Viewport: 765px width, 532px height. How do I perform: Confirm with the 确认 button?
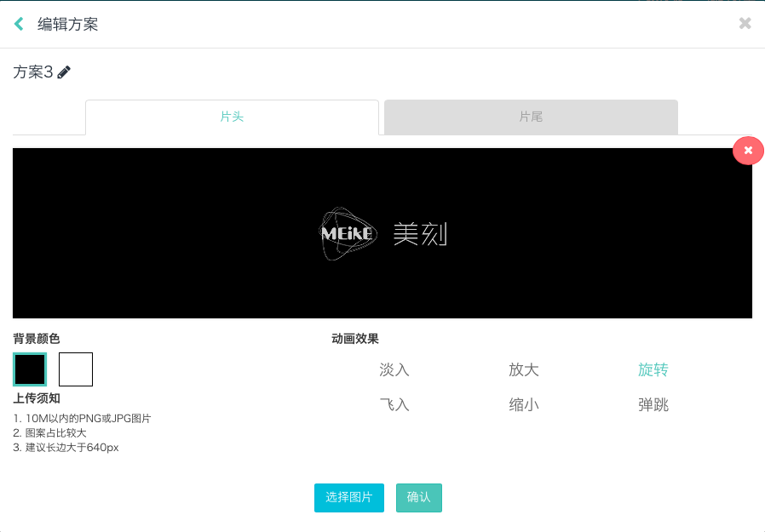coord(418,497)
